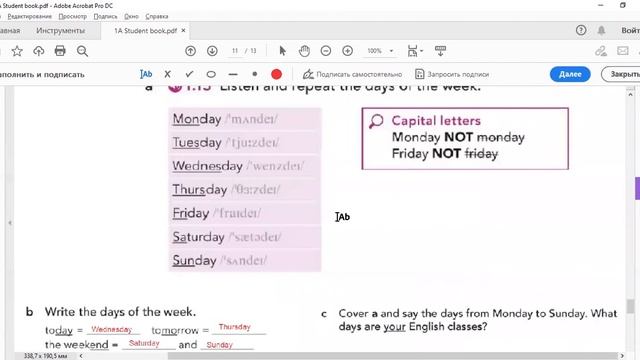Click the Wednesday answer field

112,329
